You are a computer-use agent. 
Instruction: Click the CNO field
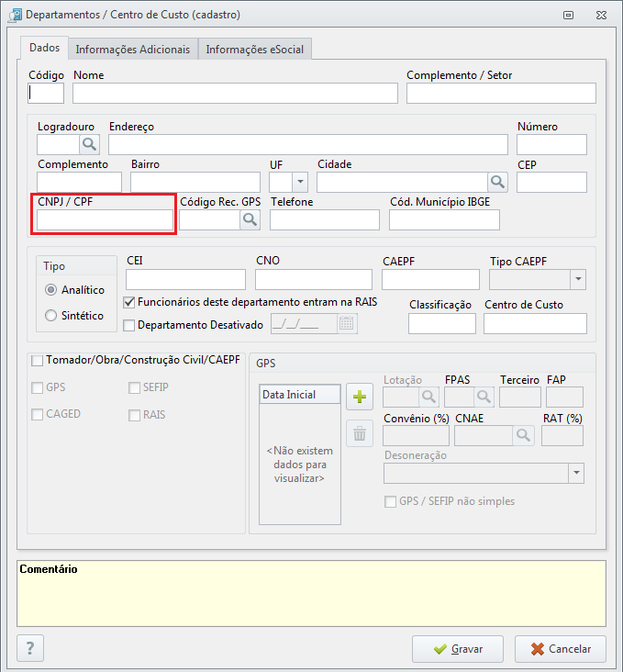pyautogui.click(x=314, y=279)
